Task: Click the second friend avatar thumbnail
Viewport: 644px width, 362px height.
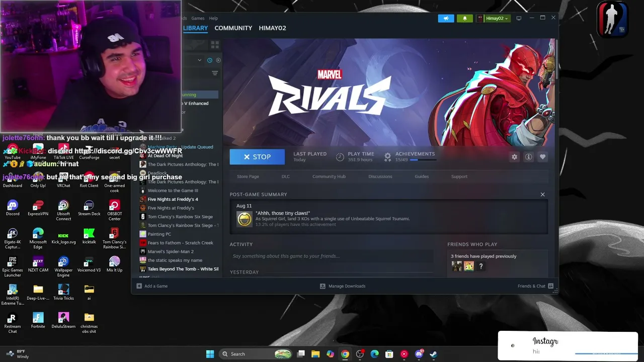Action: pyautogui.click(x=469, y=266)
